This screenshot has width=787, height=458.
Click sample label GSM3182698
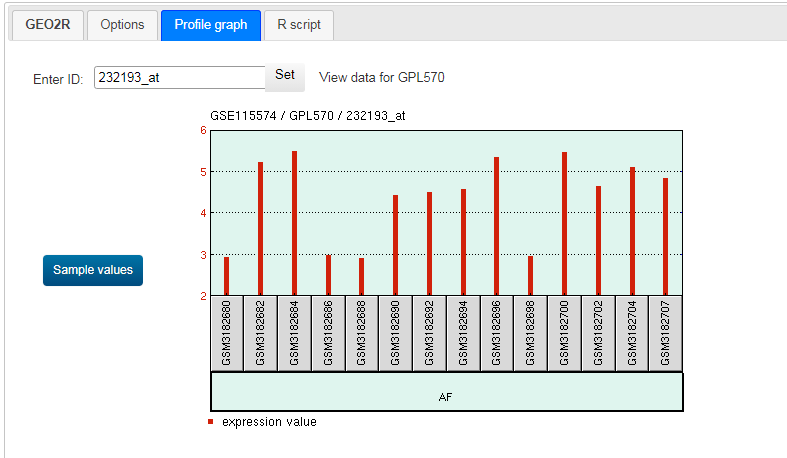click(x=531, y=333)
